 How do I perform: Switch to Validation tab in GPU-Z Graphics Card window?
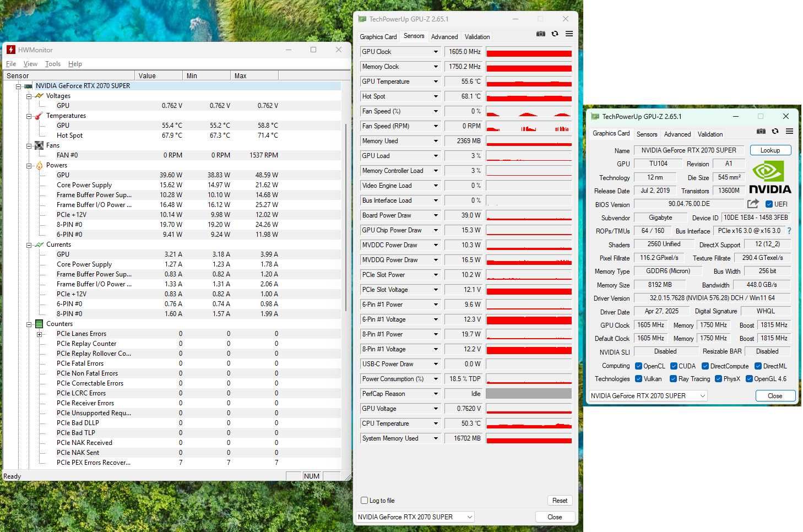710,134
